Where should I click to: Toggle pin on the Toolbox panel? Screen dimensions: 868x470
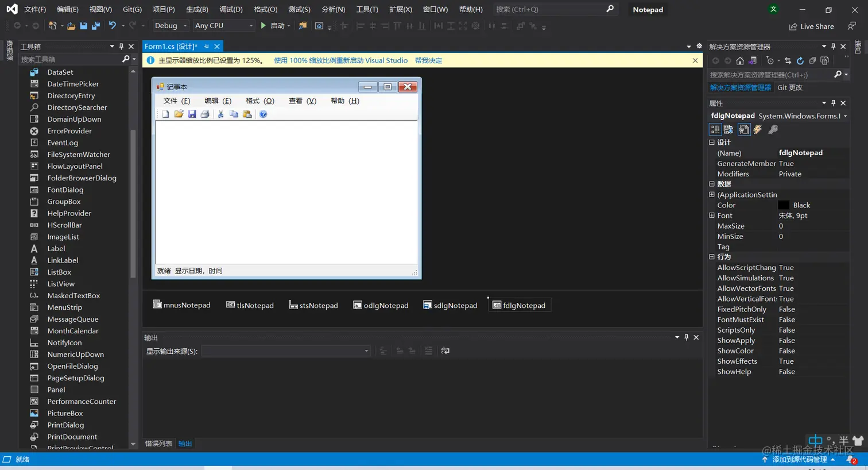[121, 46]
